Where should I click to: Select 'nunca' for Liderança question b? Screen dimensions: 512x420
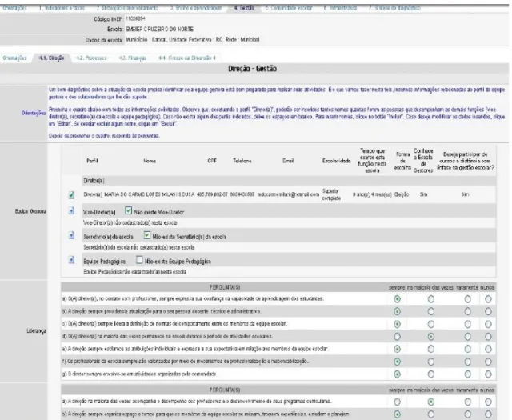click(488, 311)
